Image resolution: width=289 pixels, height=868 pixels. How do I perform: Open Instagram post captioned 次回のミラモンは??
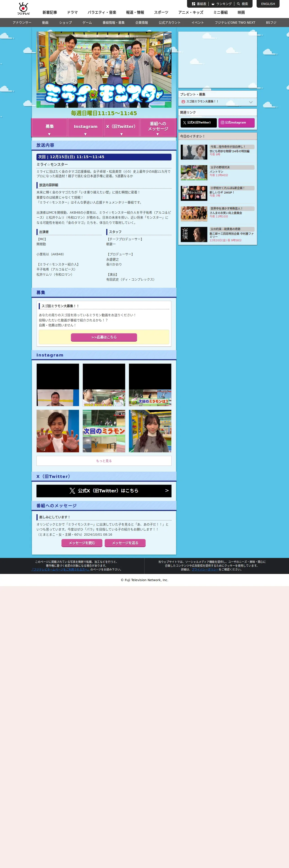pyautogui.click(x=150, y=385)
